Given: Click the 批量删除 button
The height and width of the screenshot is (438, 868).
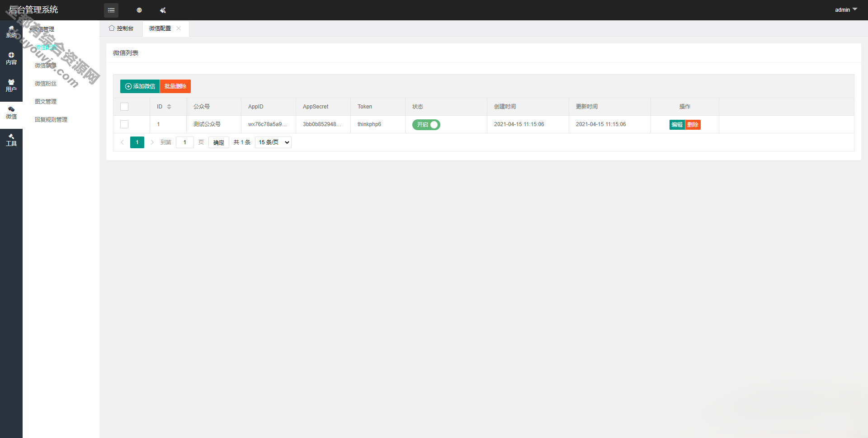Looking at the screenshot, I should 175,86.
